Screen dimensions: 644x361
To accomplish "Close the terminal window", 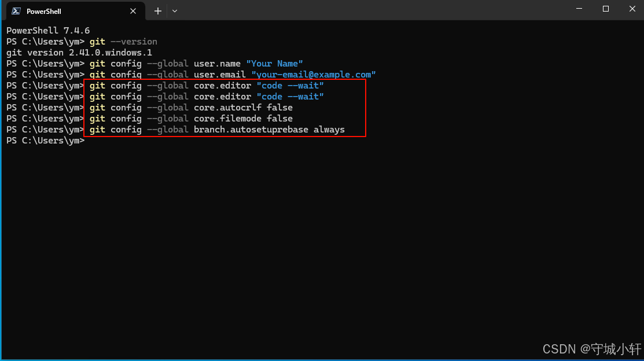I will 632,9.
